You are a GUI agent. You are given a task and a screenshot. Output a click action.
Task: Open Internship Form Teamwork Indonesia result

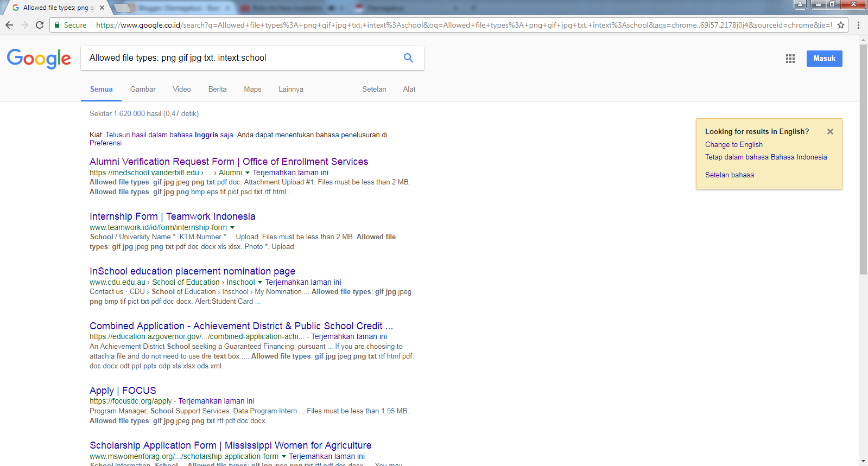tap(172, 216)
